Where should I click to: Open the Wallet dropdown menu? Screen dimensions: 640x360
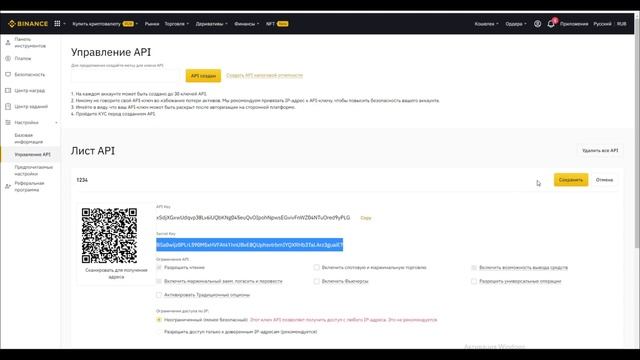click(487, 24)
